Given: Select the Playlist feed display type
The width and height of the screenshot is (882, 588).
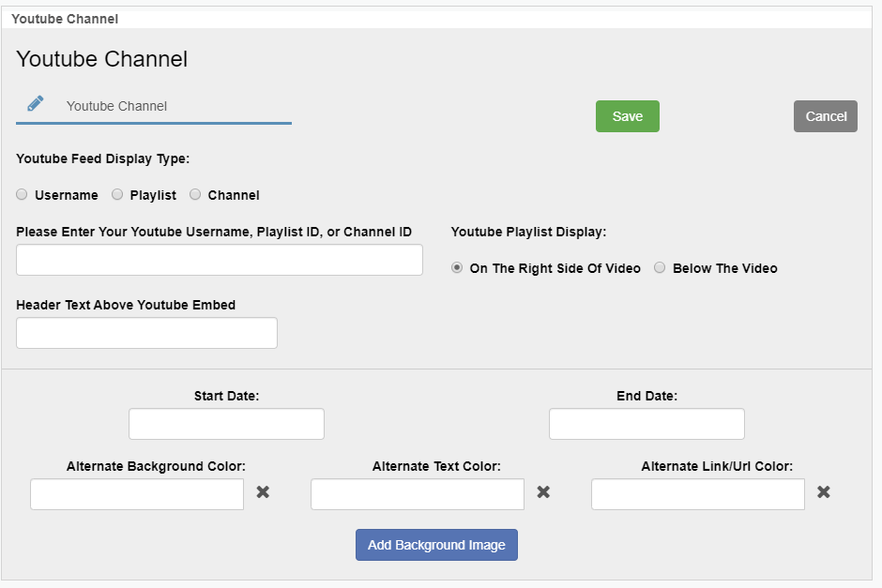Looking at the screenshot, I should (x=117, y=195).
